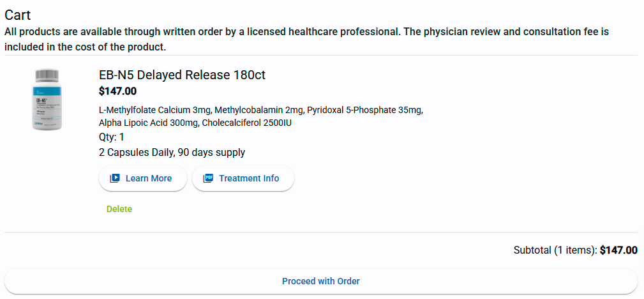The image size is (644, 299).
Task: Click the 'included in the cost' notice line
Action: coord(86,47)
